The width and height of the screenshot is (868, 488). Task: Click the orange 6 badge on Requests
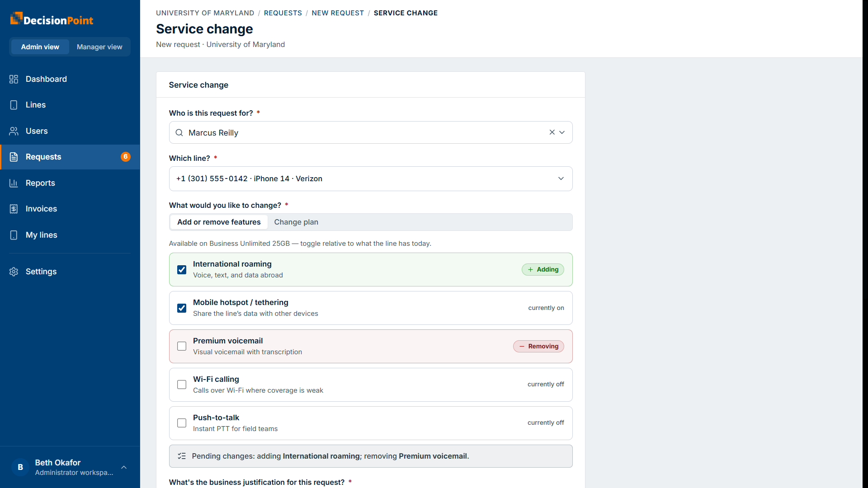point(126,157)
